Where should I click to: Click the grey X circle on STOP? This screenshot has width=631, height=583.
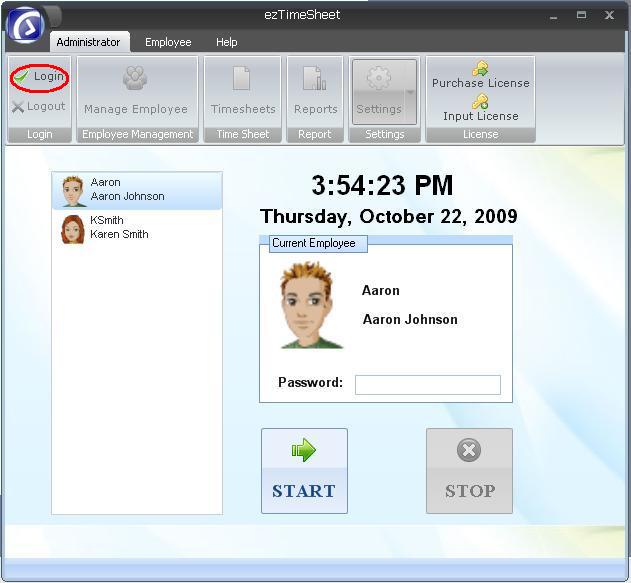pos(469,450)
